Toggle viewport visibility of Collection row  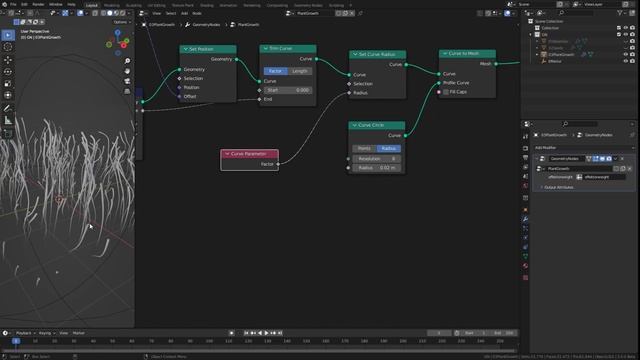(626, 28)
